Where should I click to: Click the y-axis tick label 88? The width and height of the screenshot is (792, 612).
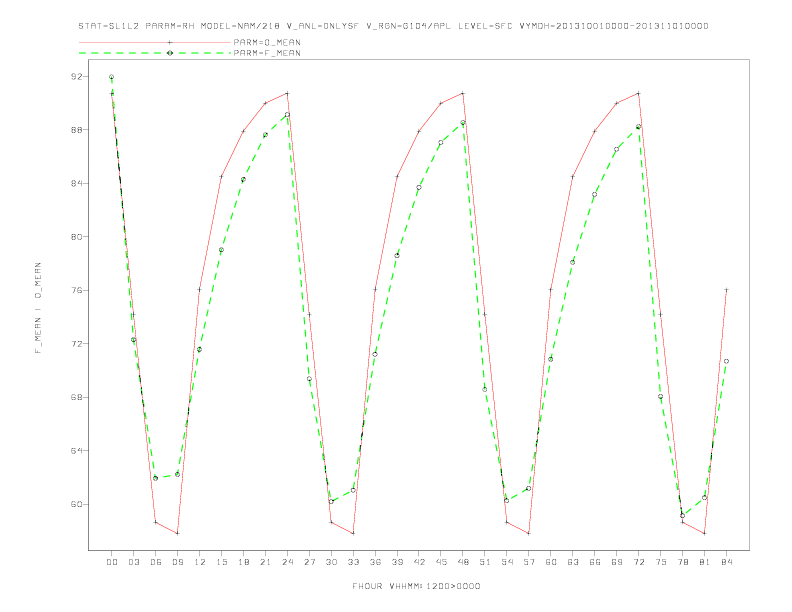tap(77, 130)
